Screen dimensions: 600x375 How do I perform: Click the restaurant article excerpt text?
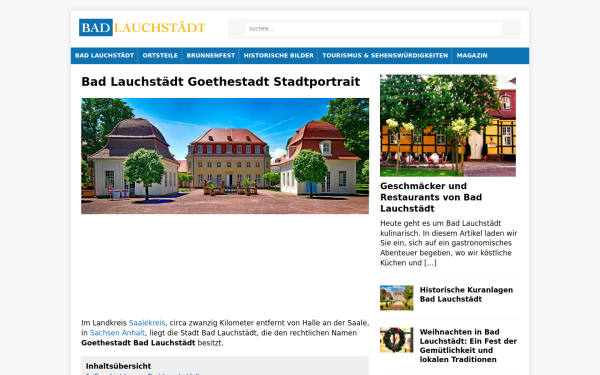pos(448,243)
